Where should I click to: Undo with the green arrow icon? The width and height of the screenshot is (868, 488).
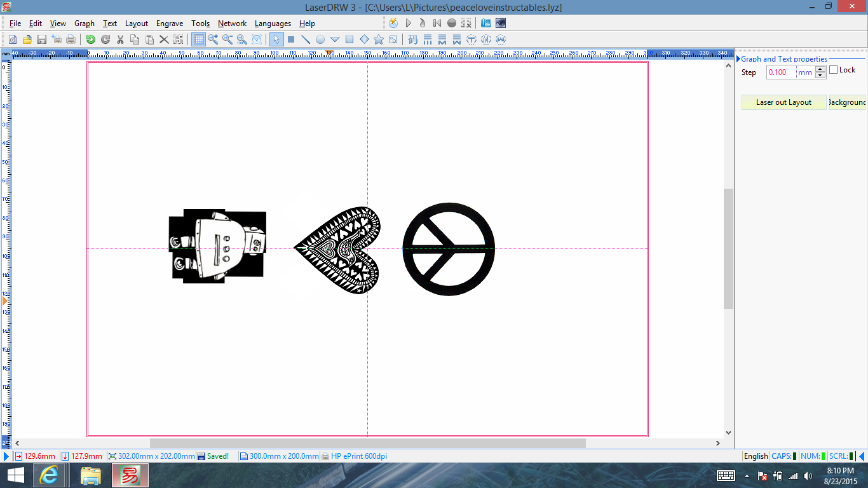click(x=90, y=39)
